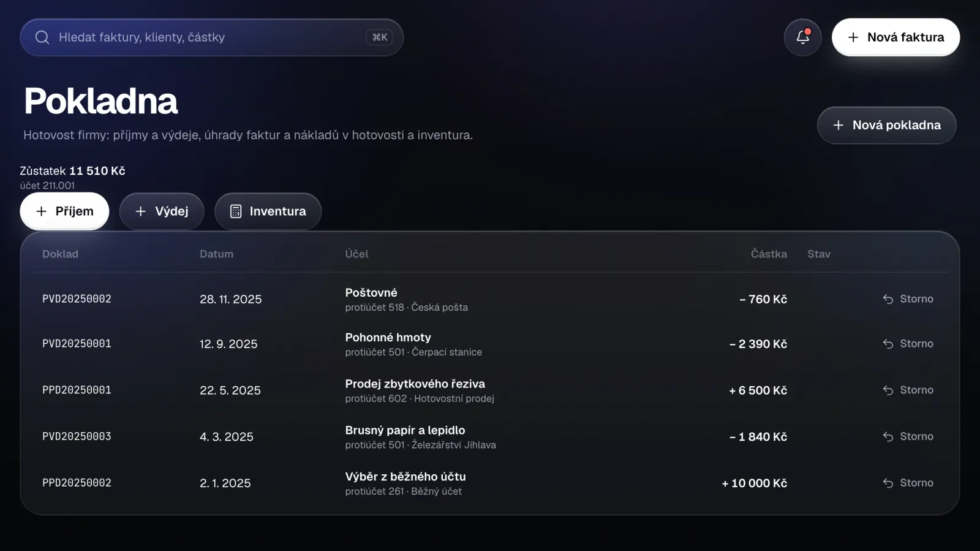Click the Doklad column header
This screenshot has width=980, height=551.
pos(60,254)
